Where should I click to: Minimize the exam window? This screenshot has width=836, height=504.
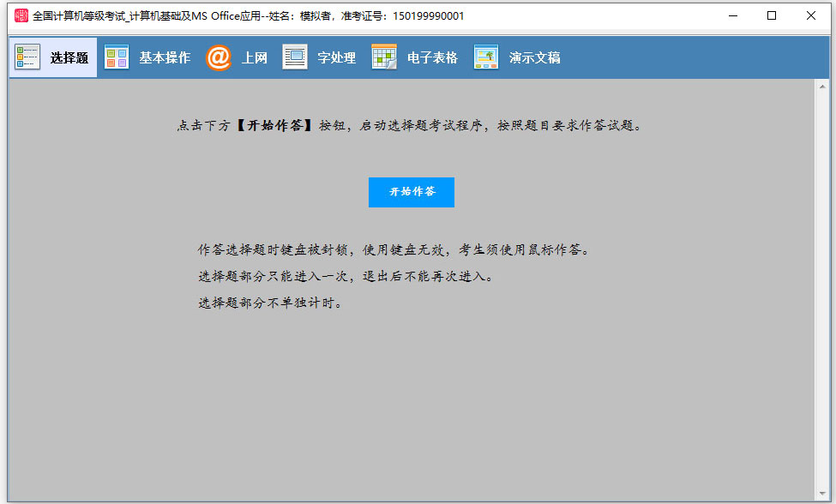[733, 15]
